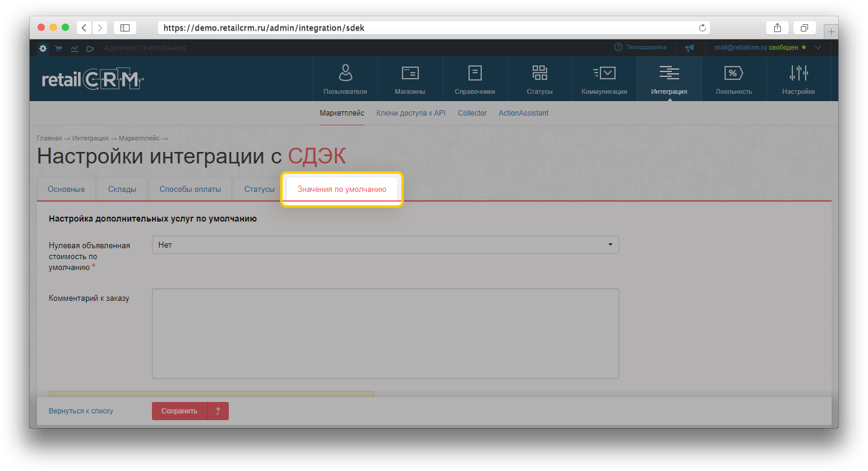Open the arrow options beside Сохранить button
Screen dimensions: 868x471
[x=218, y=411]
